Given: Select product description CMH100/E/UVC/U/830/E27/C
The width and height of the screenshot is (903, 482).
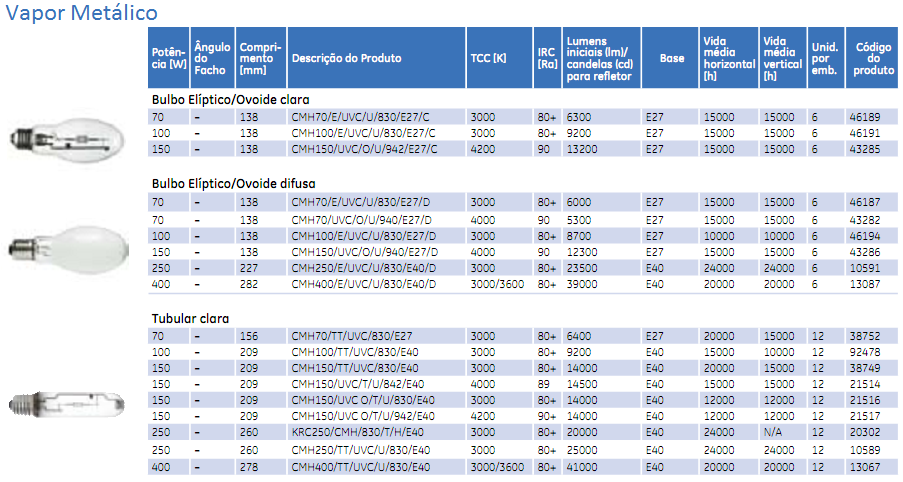Looking at the screenshot, I should tap(363, 133).
